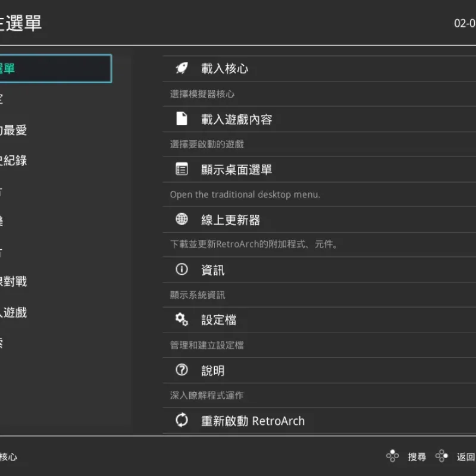Screen dimensions: 476x476
Task: Click the date readout starting 02-0
Action: pyautogui.click(x=465, y=23)
